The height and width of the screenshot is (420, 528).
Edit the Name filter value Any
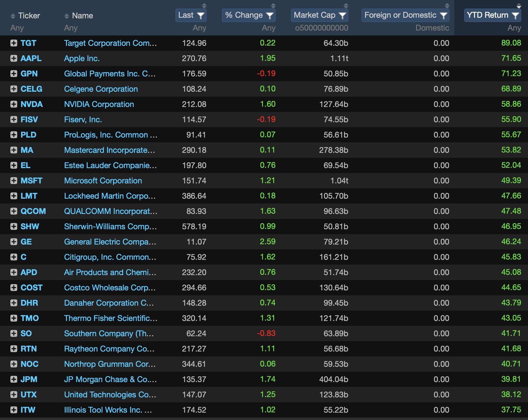point(71,28)
